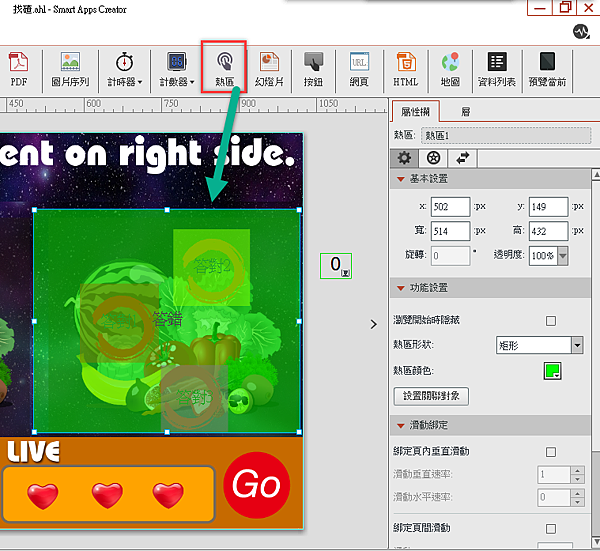This screenshot has width=600, height=551.
Task: Select the counter object showing 0
Action: pyautogui.click(x=336, y=266)
